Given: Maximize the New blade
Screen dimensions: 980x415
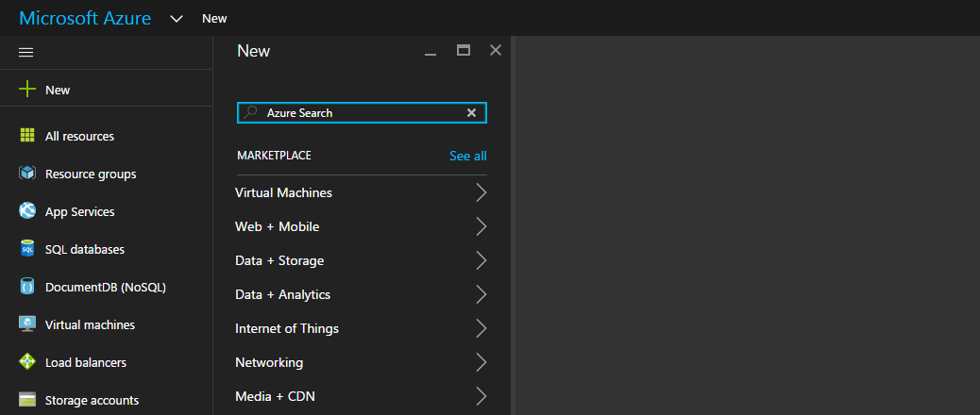Looking at the screenshot, I should [x=464, y=50].
